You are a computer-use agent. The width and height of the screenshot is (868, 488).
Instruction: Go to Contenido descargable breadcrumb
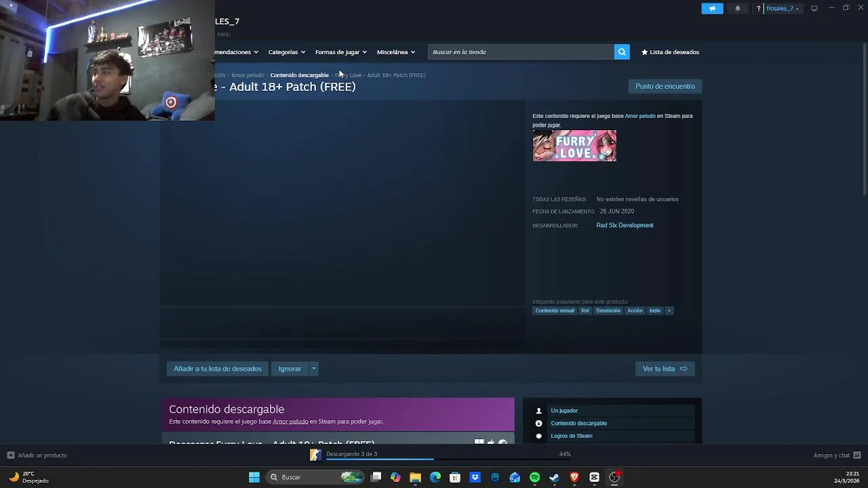(x=299, y=75)
